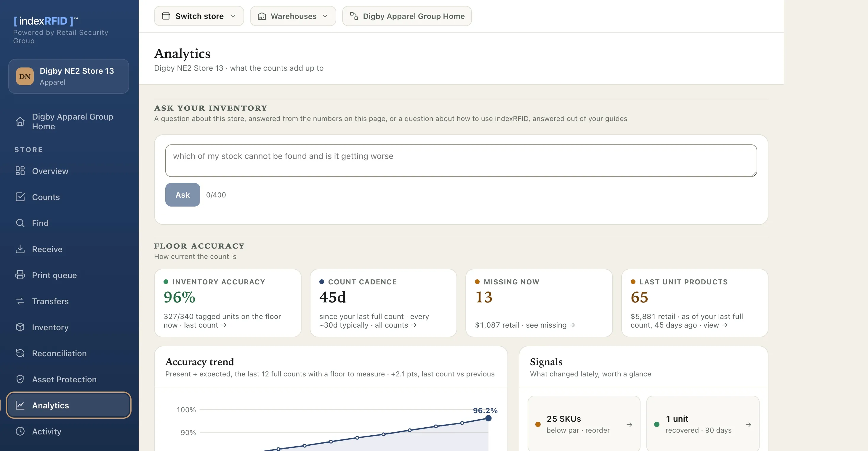Go to the Overview page
Screen dimensions: 868x451
tap(69, 171)
